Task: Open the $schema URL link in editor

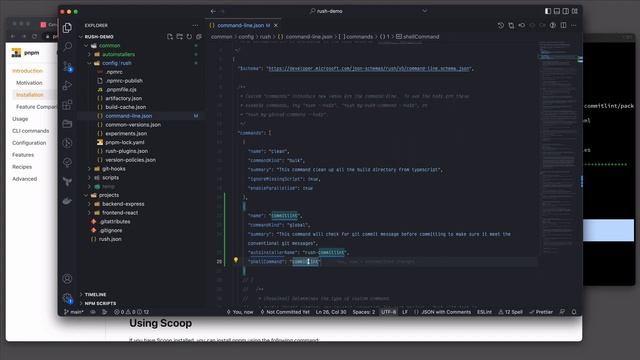Action: [369, 69]
